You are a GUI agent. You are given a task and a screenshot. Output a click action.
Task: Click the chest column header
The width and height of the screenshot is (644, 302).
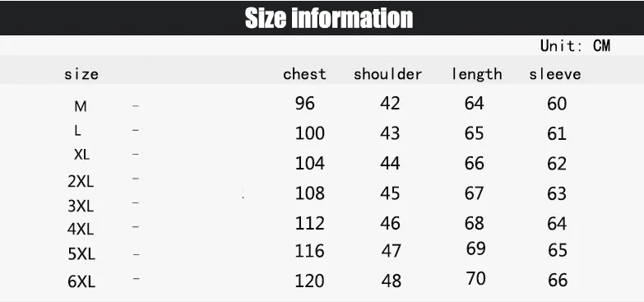tap(304, 74)
